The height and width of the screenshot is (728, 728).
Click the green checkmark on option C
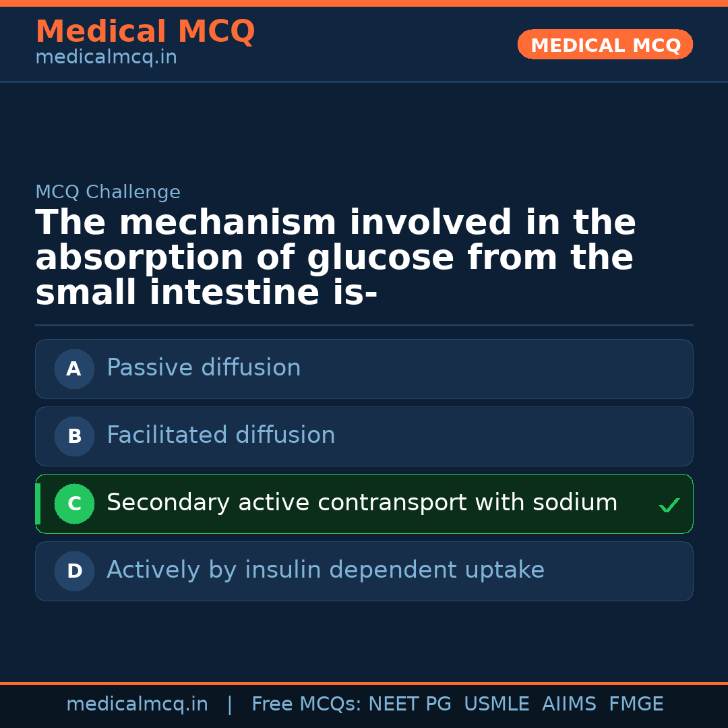point(669,505)
